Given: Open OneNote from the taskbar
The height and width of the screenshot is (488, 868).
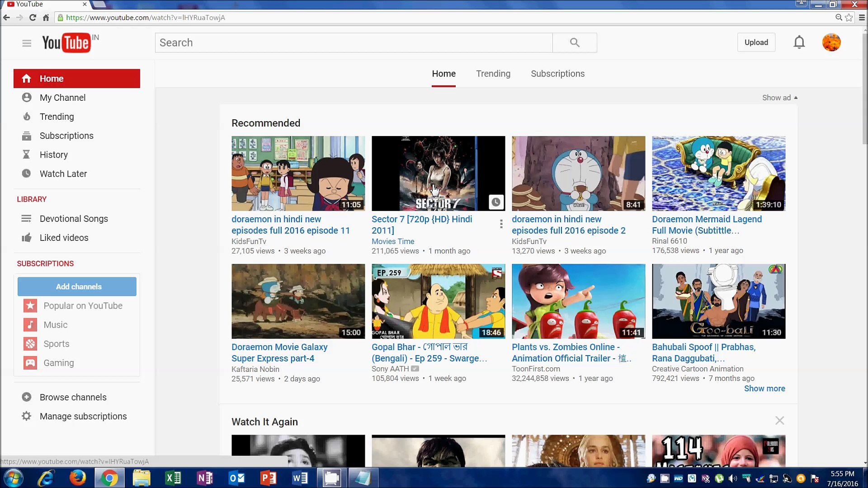Looking at the screenshot, I should [204, 478].
